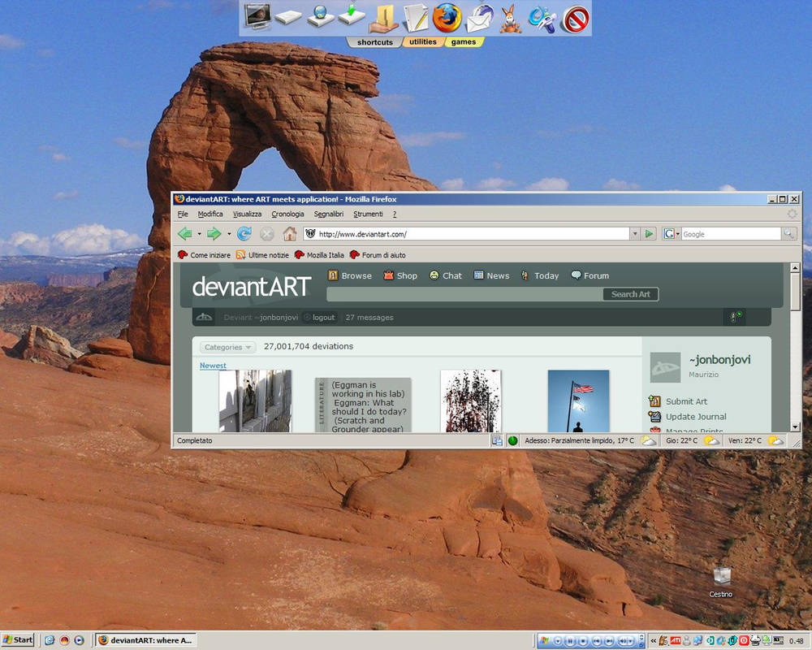Launch the notepad with pencil dock icon
The image size is (812, 650).
click(x=415, y=18)
